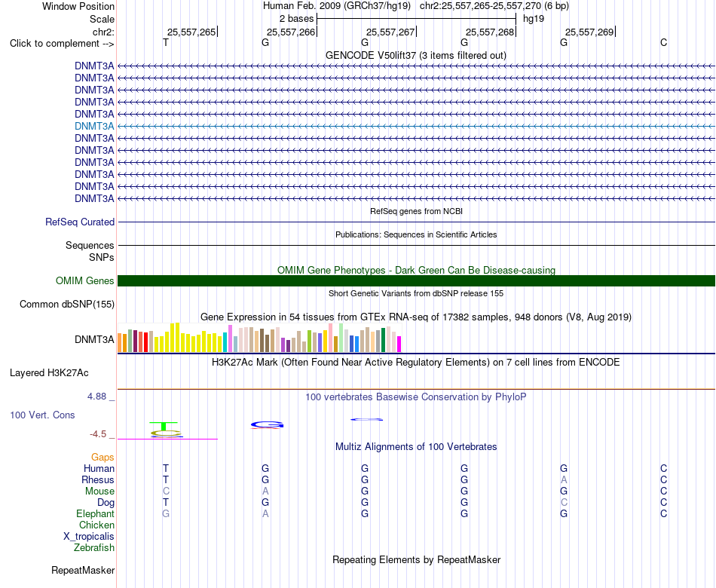The width and height of the screenshot is (716, 588).
Task: Click the faded 'A' base in Elephant row
Action: (x=265, y=513)
